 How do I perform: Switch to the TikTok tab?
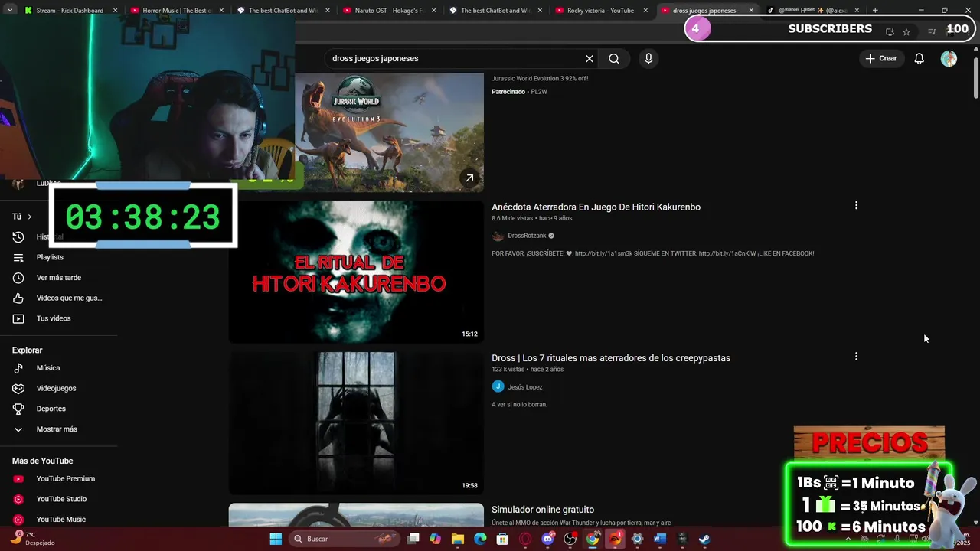tap(814, 10)
